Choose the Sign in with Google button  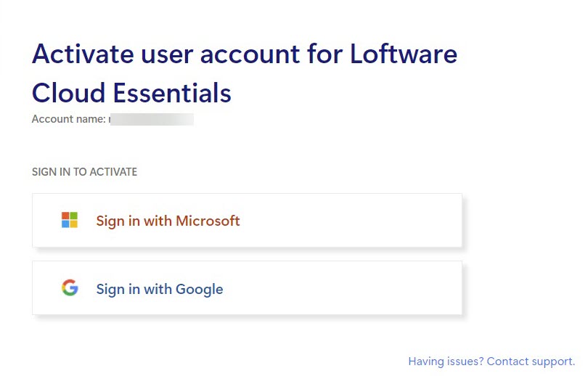(247, 288)
